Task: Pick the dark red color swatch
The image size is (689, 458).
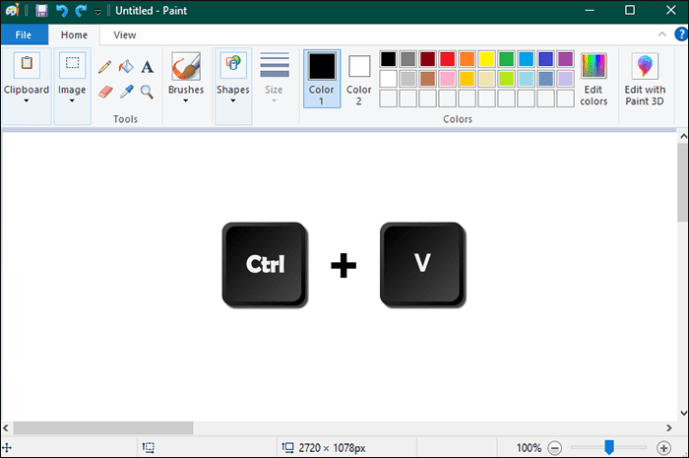Action: coord(428,58)
